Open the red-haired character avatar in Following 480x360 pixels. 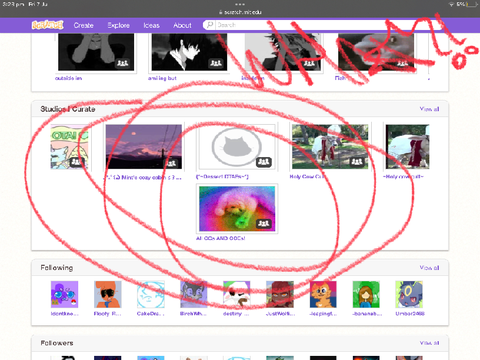[280, 294]
